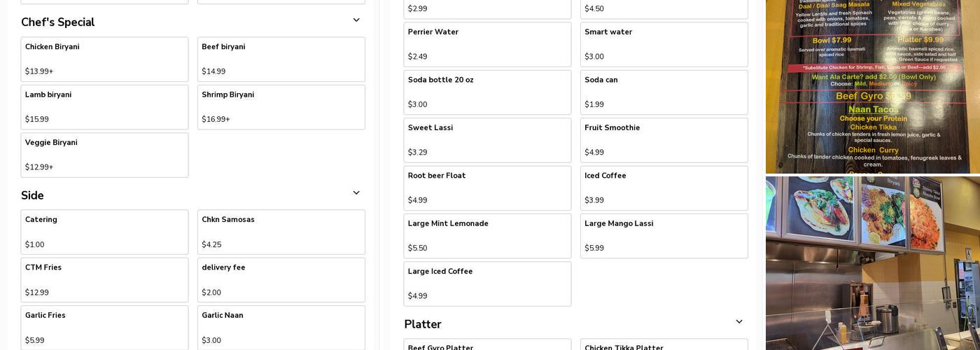Image resolution: width=980 pixels, height=350 pixels.
Task: Select Veggie Biryani item
Action: point(104,155)
